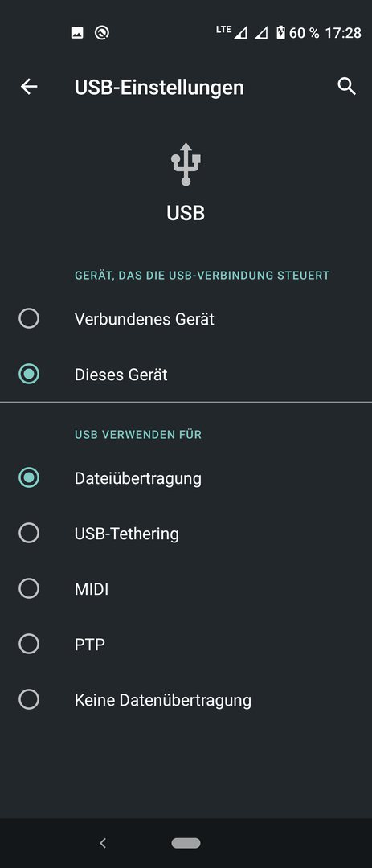Tap the USB trident symbol
This screenshot has width=372, height=868.
[x=186, y=164]
